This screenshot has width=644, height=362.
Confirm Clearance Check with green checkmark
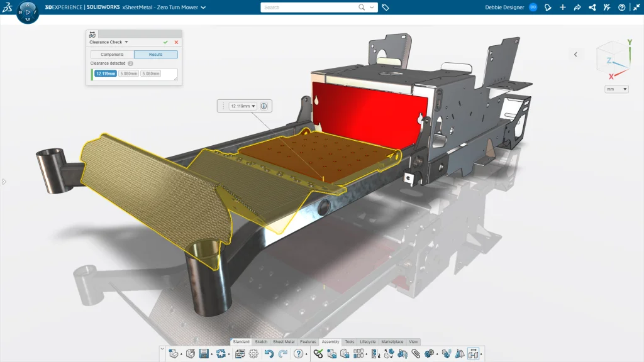click(165, 42)
